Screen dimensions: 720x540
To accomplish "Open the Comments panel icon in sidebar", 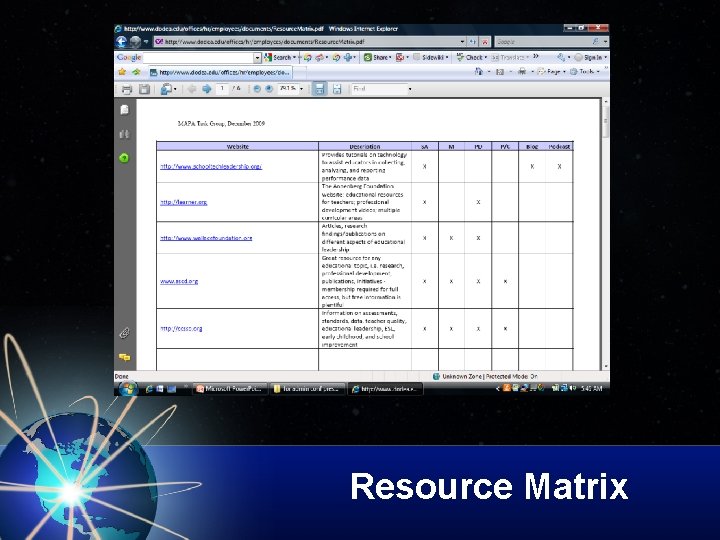I will pos(124,357).
